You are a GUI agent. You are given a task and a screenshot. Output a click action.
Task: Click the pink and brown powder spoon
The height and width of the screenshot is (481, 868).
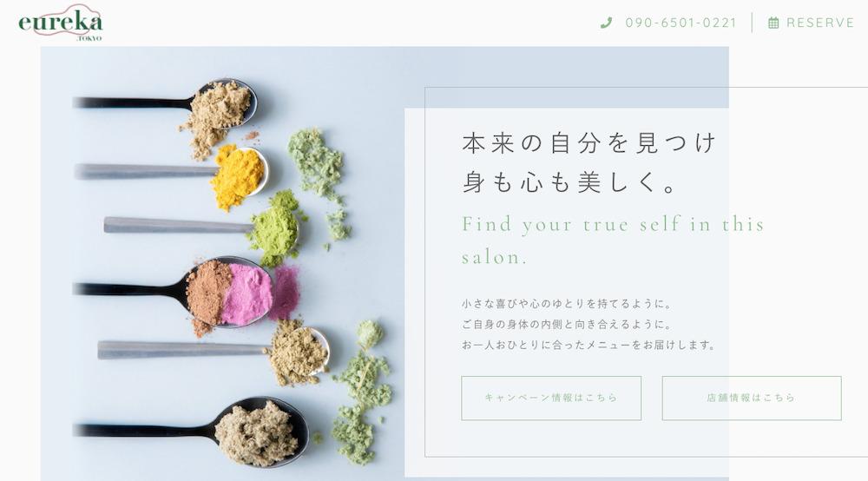186,291
